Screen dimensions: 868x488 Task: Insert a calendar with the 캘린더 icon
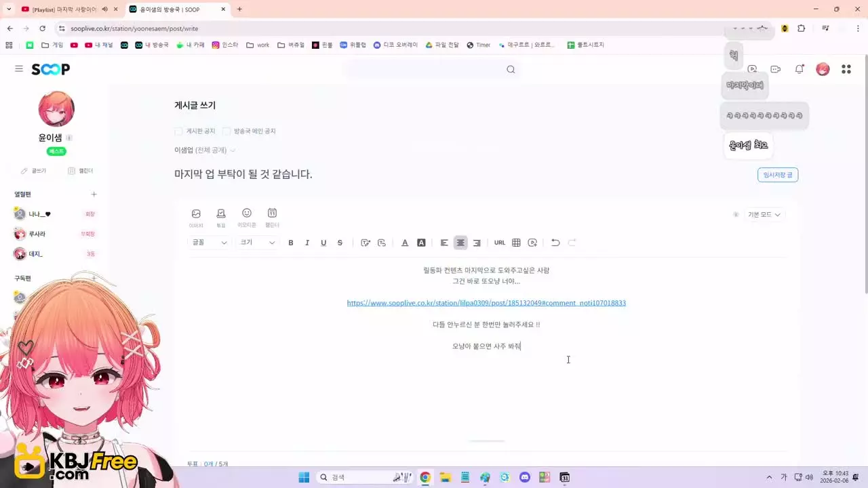click(x=272, y=218)
